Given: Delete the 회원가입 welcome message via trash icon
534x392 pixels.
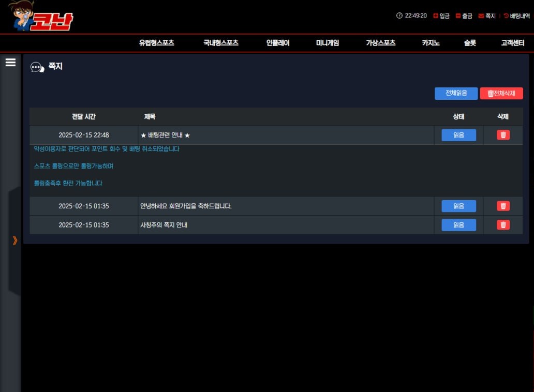Looking at the screenshot, I should (503, 206).
